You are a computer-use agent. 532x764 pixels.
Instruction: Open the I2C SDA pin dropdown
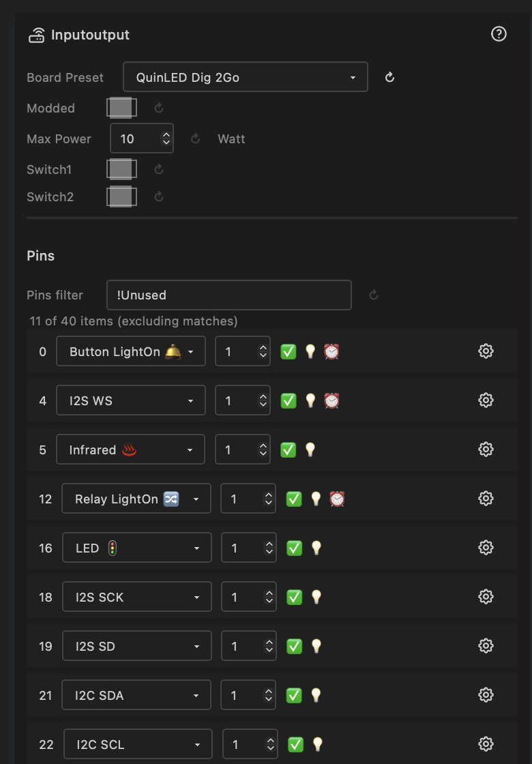[x=136, y=695]
